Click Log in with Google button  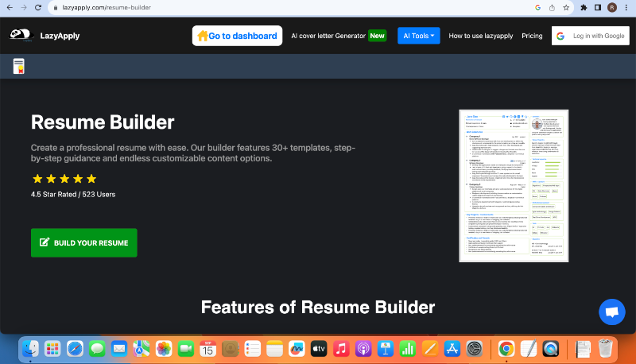pyautogui.click(x=591, y=36)
